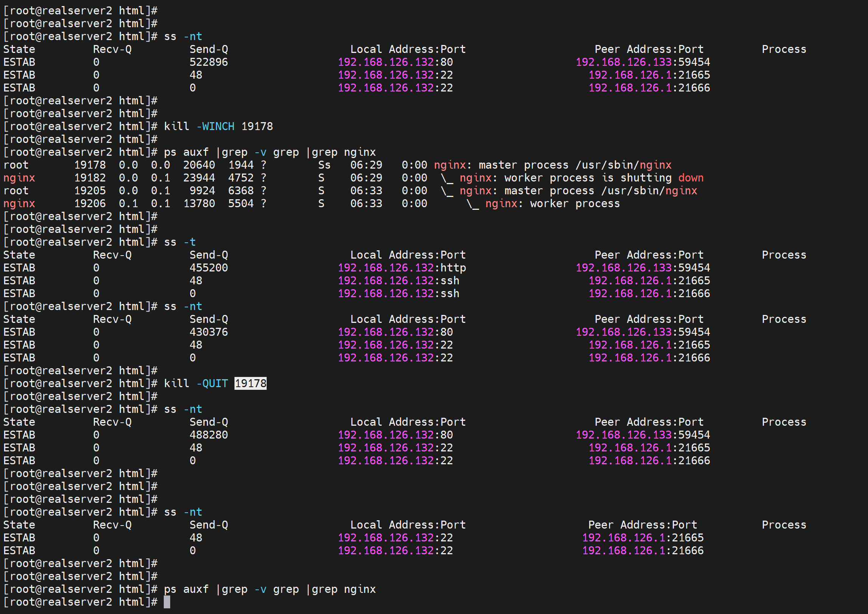Click PID 19206 worker process row
This screenshot has height=614, width=868.
[x=90, y=203]
